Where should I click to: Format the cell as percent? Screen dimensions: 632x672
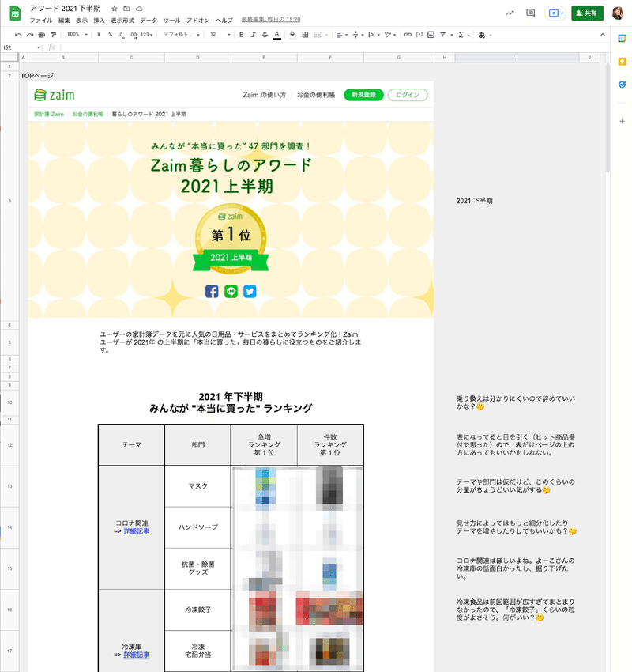tap(110, 35)
